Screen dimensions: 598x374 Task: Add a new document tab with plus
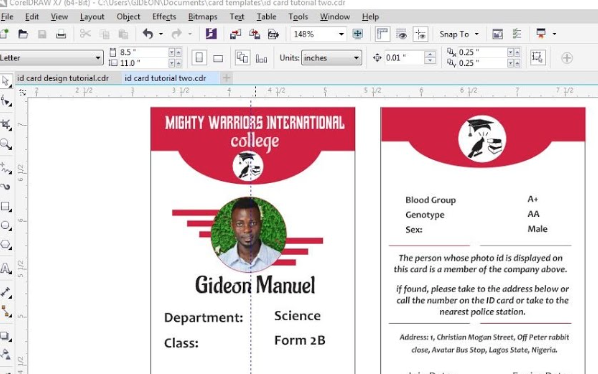[x=226, y=78]
